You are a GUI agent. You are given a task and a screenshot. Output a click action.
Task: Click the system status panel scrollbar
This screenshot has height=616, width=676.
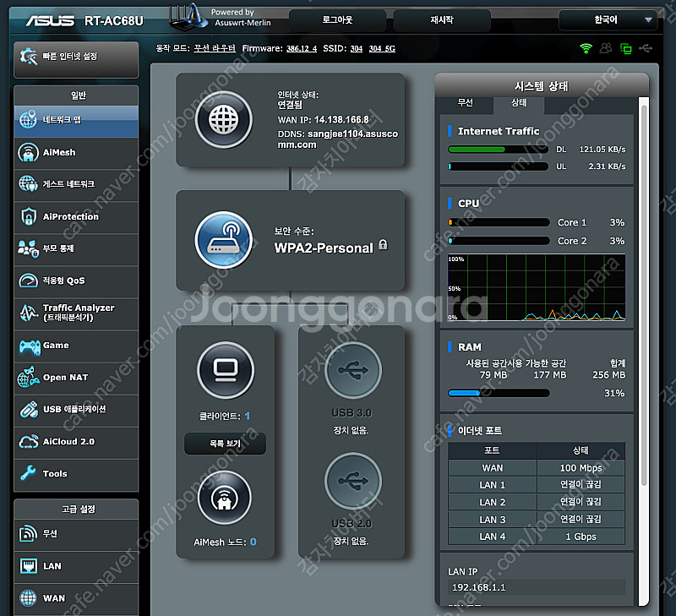coord(644,296)
